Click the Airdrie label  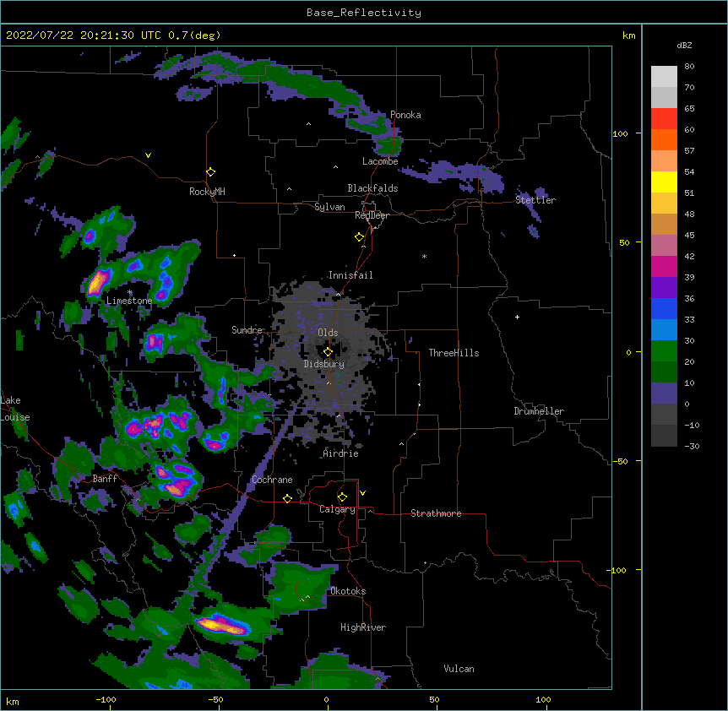pos(340,453)
